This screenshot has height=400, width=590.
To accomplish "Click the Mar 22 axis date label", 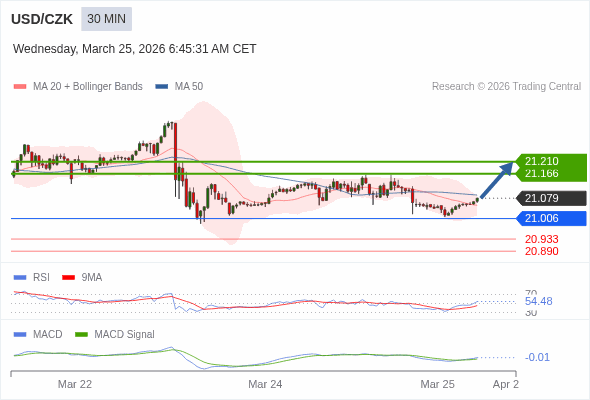I will pyautogui.click(x=75, y=384).
